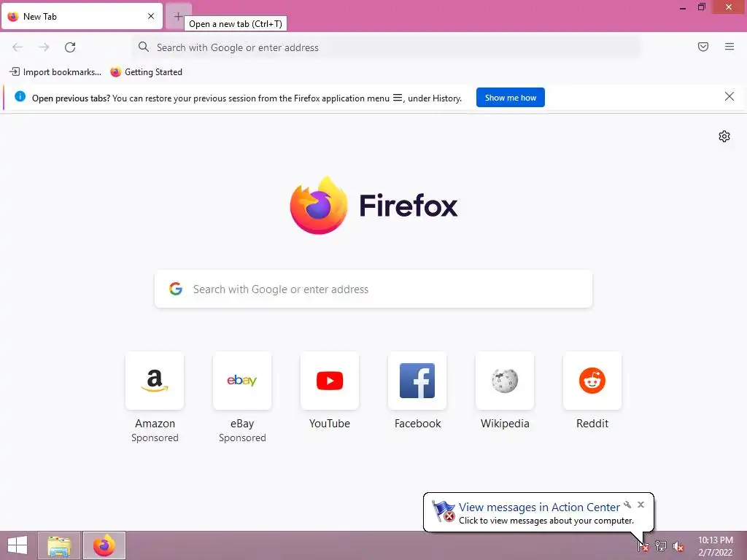Select the New Tab tab
Screen dimensions: 747x560
pos(82,16)
